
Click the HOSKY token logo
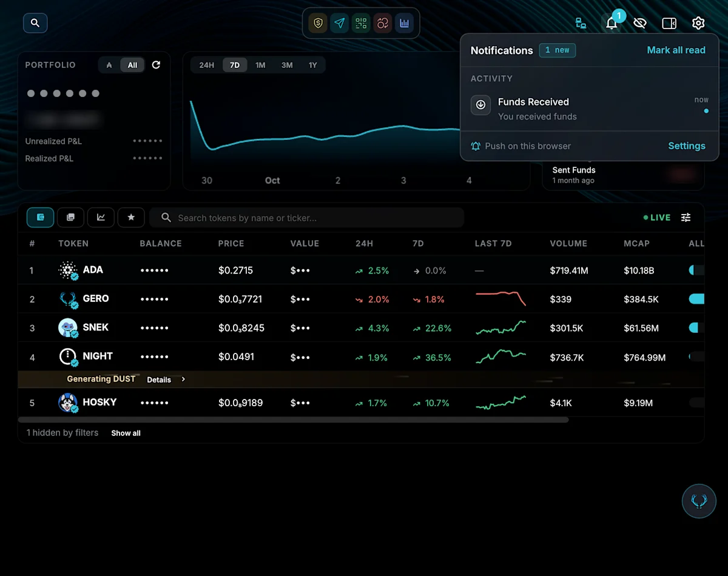click(68, 403)
